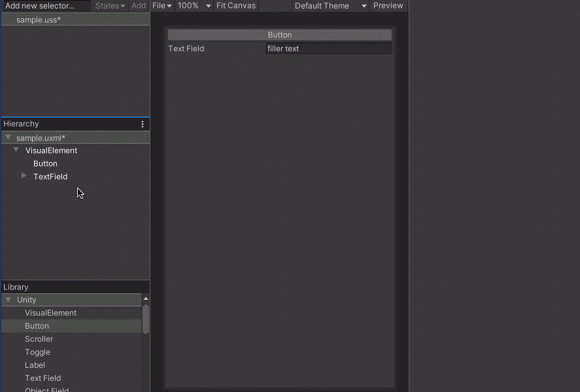Viewport: 580px width, 392px height.
Task: Select Toggle in the Library list
Action: tap(37, 352)
